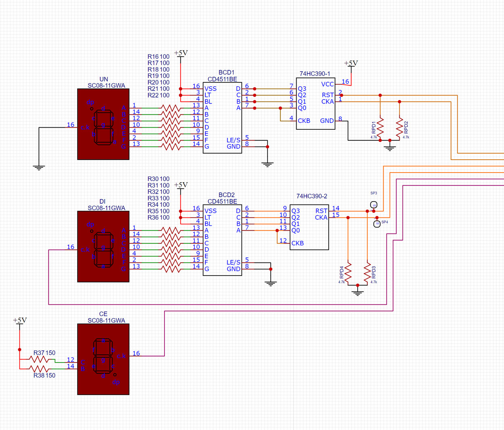Click the 'R31 100' resistor label

click(x=158, y=185)
